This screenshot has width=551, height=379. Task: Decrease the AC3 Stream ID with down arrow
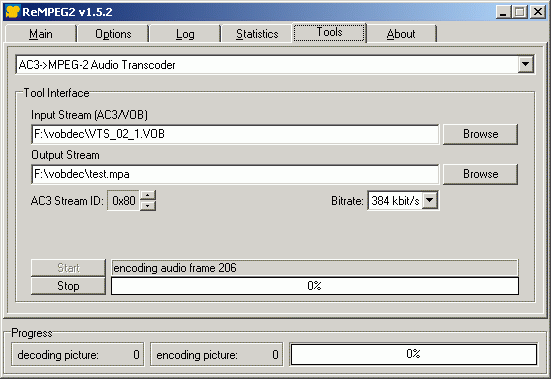pyautogui.click(x=148, y=206)
